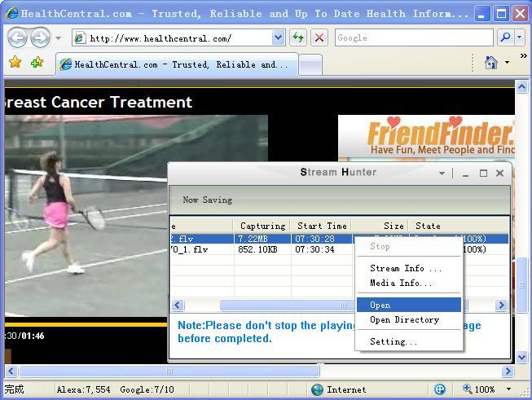Open zoom level dropdown arrow
Image resolution: width=532 pixels, height=400 pixels.
tap(508, 389)
